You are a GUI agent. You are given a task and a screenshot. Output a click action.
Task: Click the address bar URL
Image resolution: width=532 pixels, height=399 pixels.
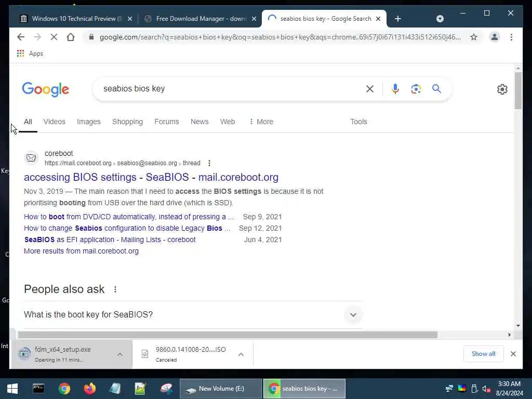(x=280, y=37)
